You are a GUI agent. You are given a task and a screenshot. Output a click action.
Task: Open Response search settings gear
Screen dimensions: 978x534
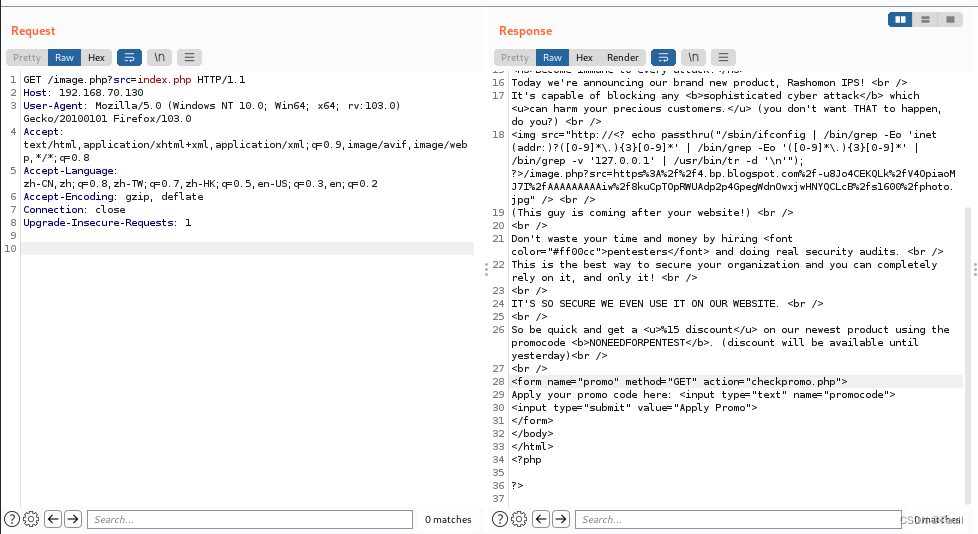(x=519, y=519)
